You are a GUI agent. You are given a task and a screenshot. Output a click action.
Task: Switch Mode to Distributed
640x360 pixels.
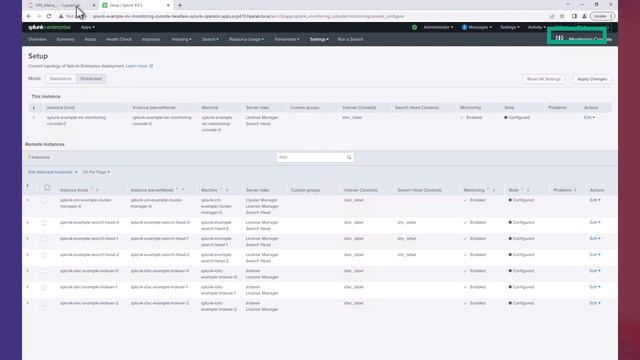point(91,79)
